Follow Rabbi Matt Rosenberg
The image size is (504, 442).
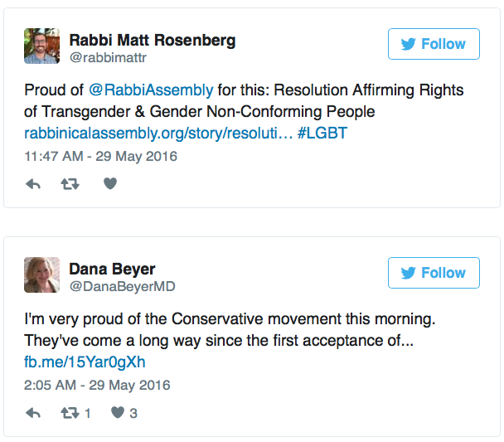click(434, 44)
